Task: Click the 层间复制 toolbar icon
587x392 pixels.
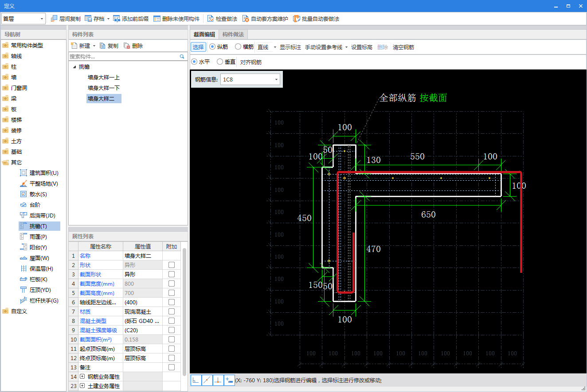Action: [54, 19]
